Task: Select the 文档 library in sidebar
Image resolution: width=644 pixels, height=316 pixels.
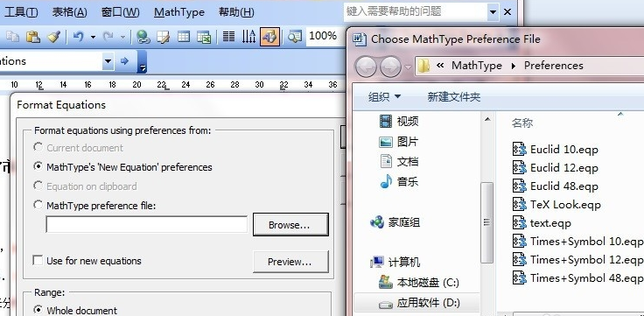Action: [x=398, y=161]
